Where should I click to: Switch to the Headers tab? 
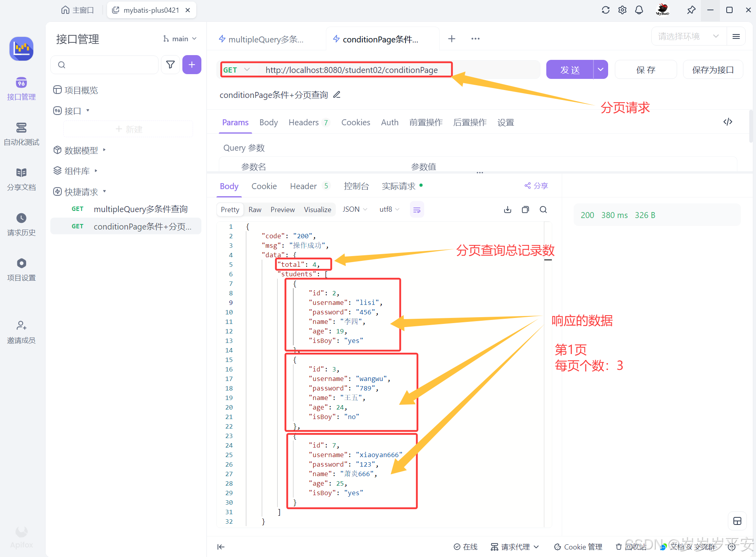click(x=304, y=122)
